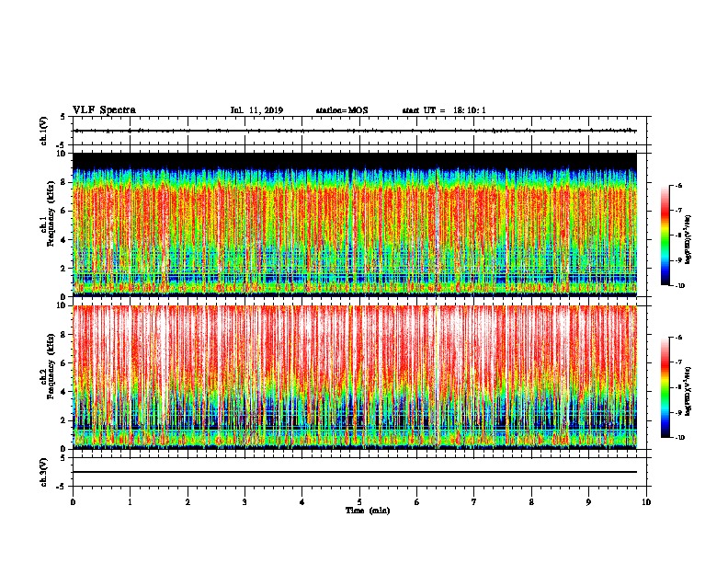Select the date "Jul. 11, 2019"
Image resolution: width=728 pixels, height=563 pixels.
point(256,110)
